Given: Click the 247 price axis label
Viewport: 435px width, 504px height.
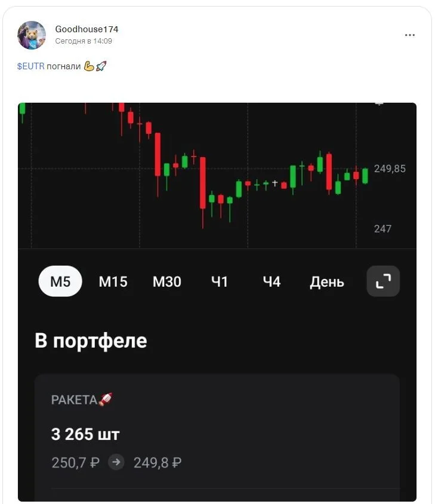Looking at the screenshot, I should coord(382,229).
